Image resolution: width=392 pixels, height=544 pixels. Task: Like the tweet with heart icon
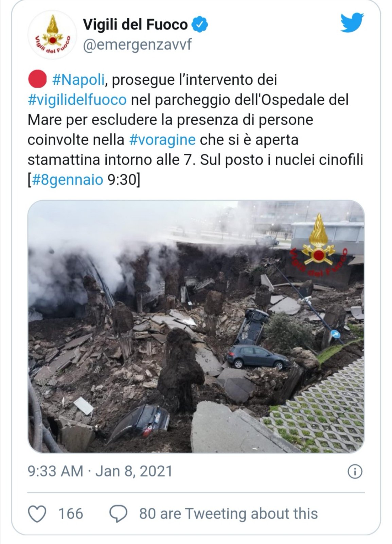coord(37,513)
